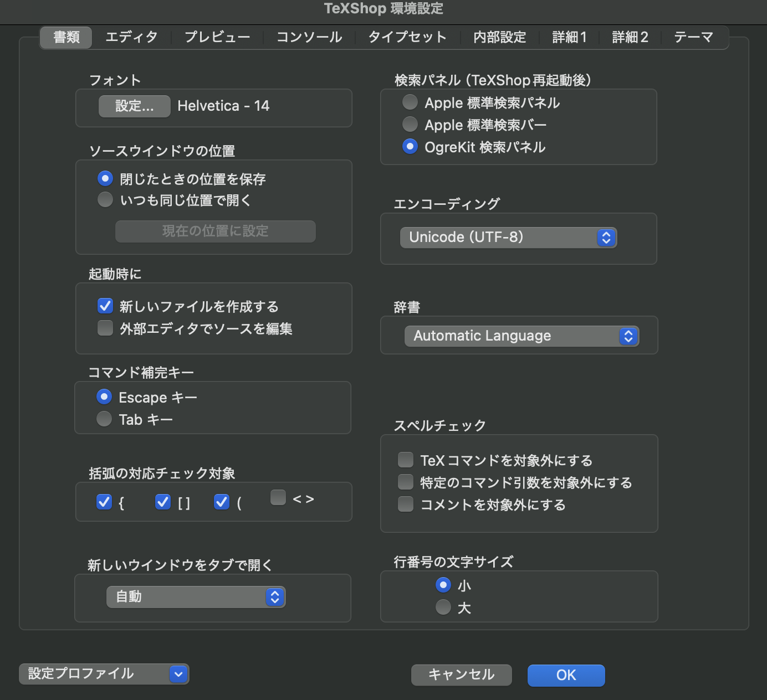This screenshot has width=767, height=700.
Task: Enable TeX コマンドを対象外にする checkbox
Action: pos(406,460)
